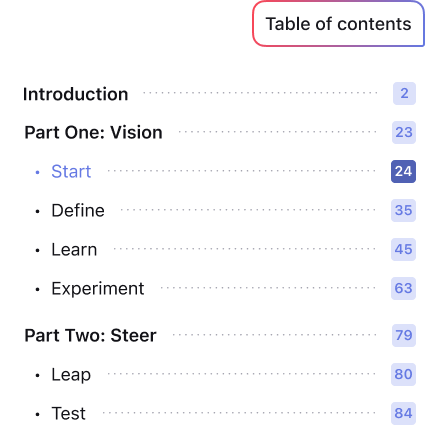This screenshot has height=437, width=425.
Task: Click the page 79 badge
Action: click(404, 335)
